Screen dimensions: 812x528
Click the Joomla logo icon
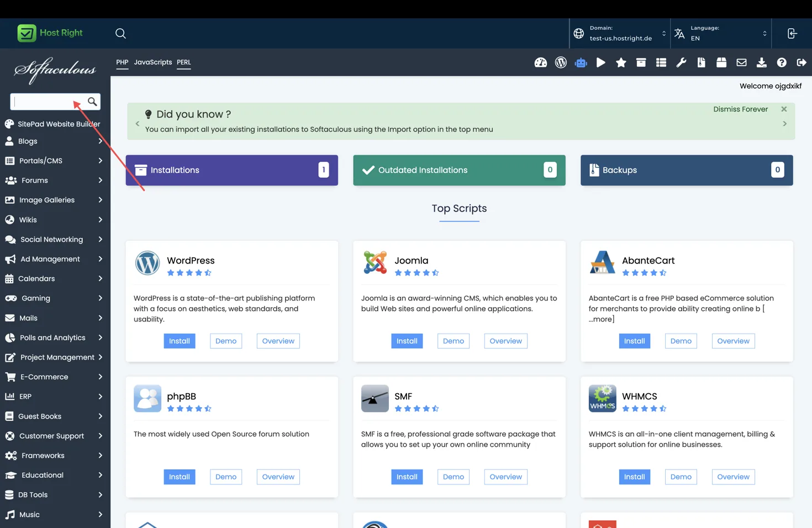pyautogui.click(x=375, y=263)
